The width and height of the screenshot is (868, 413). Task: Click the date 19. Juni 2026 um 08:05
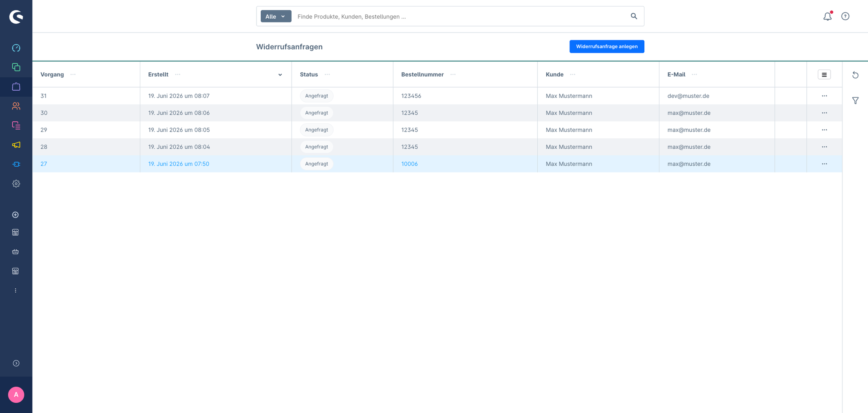click(x=178, y=130)
